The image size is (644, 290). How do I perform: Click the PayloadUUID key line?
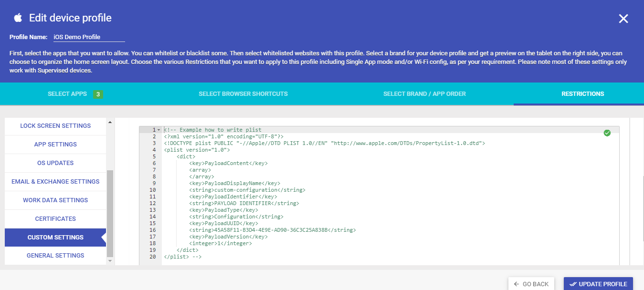(223, 223)
